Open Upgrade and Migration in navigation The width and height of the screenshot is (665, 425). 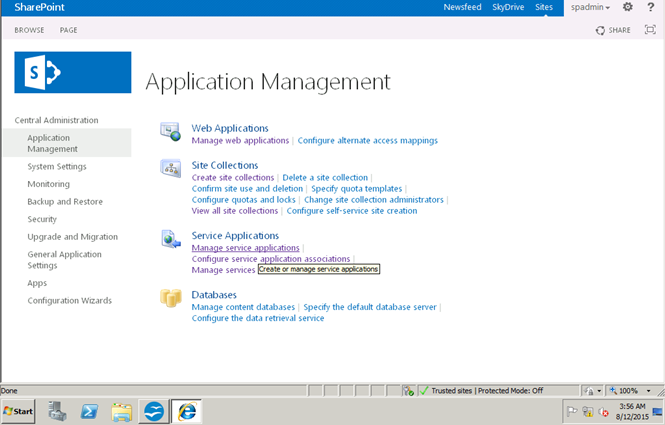click(x=73, y=237)
